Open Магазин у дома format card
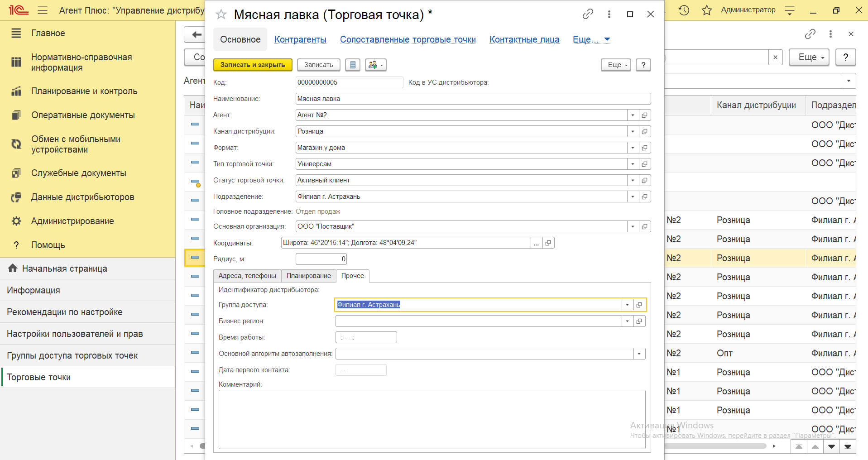This screenshot has width=868, height=460. [x=645, y=148]
